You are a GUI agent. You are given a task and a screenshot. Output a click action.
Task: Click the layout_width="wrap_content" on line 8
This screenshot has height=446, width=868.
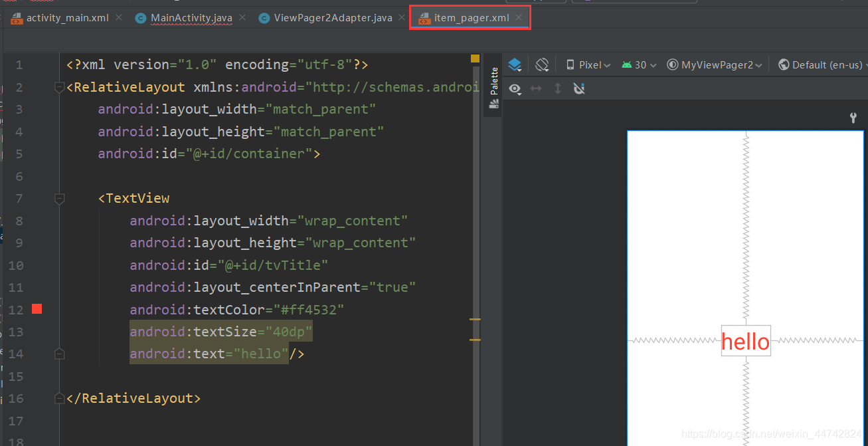pyautogui.click(x=269, y=221)
